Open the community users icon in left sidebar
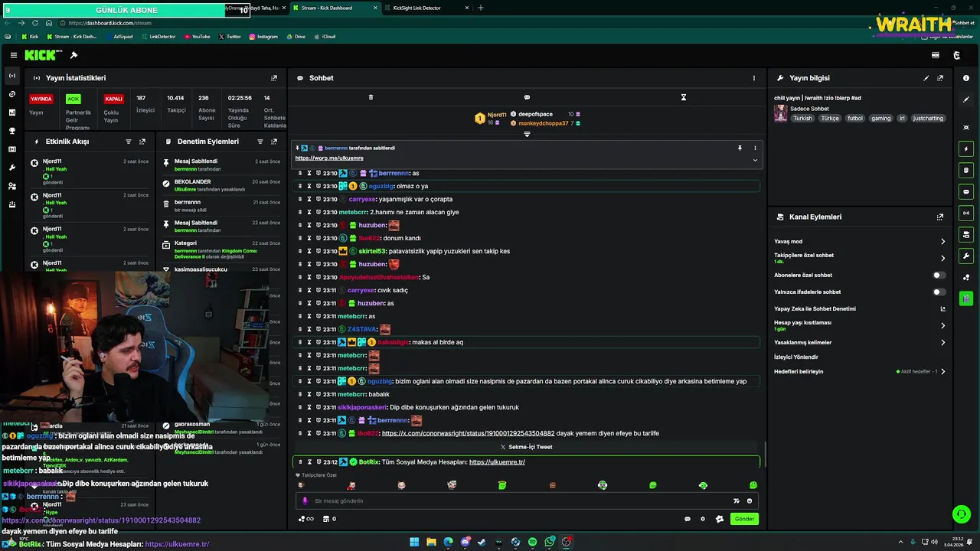Image resolution: width=980 pixels, height=551 pixels. 11,186
